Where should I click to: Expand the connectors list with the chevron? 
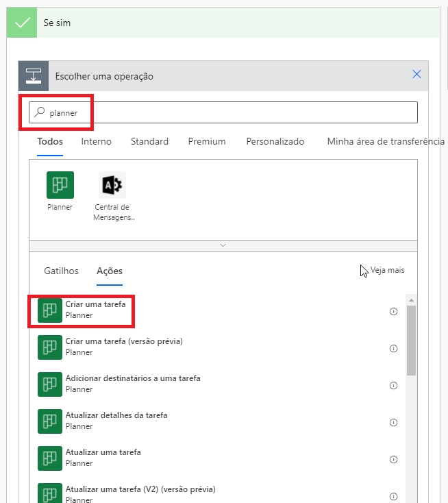pyautogui.click(x=223, y=246)
